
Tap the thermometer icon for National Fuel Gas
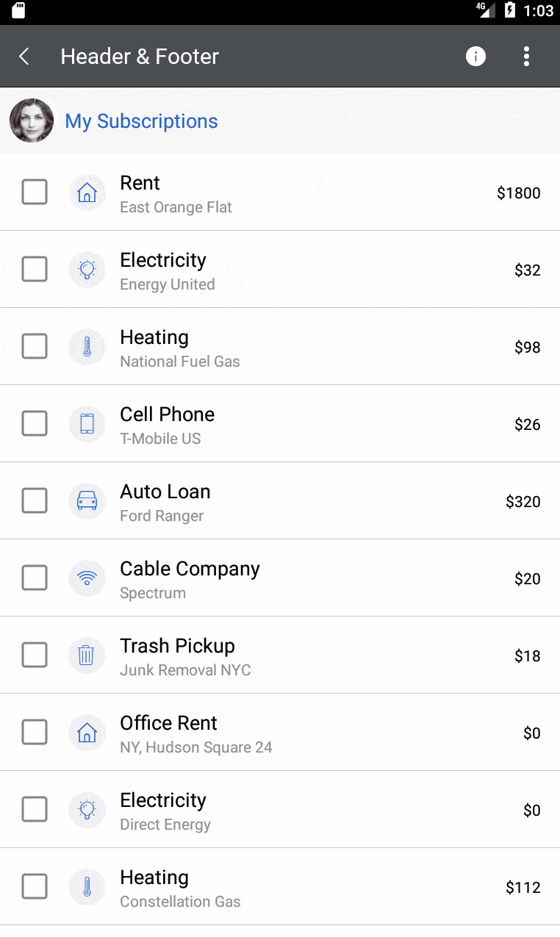coord(87,347)
